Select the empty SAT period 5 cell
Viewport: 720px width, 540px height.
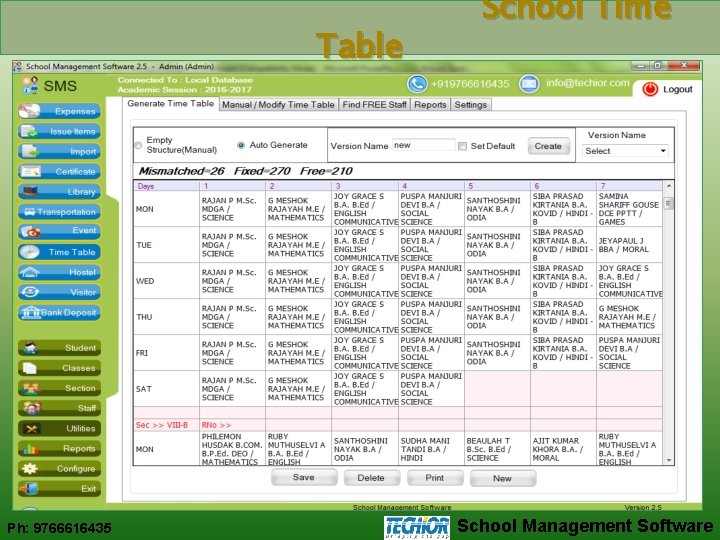[x=497, y=389]
